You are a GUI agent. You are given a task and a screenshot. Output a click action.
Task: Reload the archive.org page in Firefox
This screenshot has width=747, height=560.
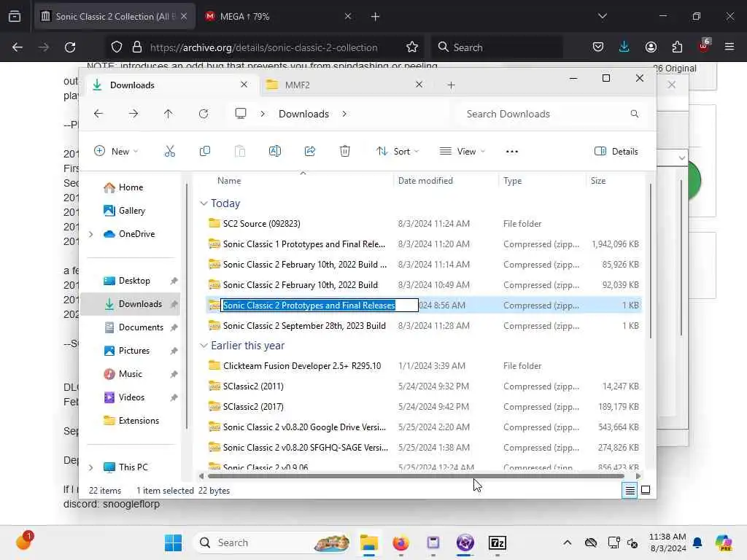(x=70, y=47)
